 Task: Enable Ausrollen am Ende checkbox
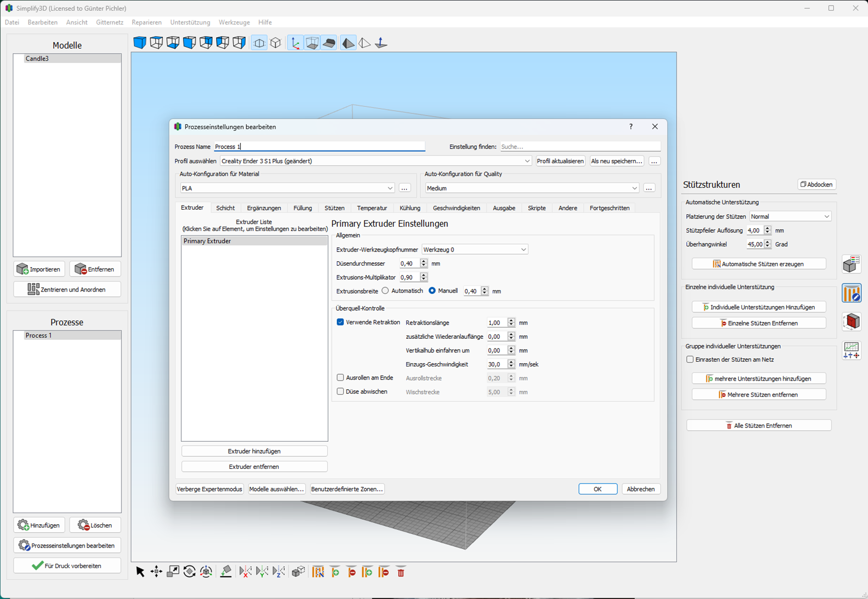[x=340, y=377]
